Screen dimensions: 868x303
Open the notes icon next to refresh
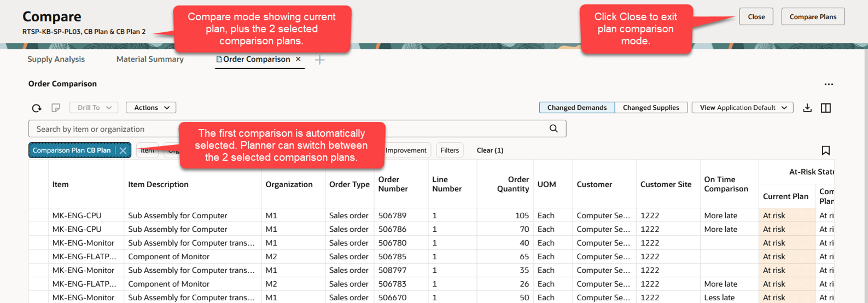(56, 108)
